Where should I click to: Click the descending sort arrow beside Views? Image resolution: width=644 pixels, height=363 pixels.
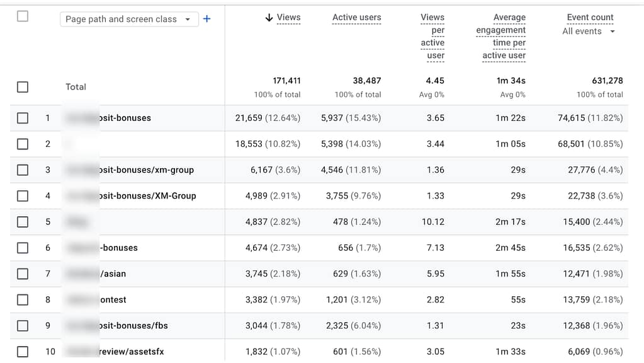[x=269, y=18]
